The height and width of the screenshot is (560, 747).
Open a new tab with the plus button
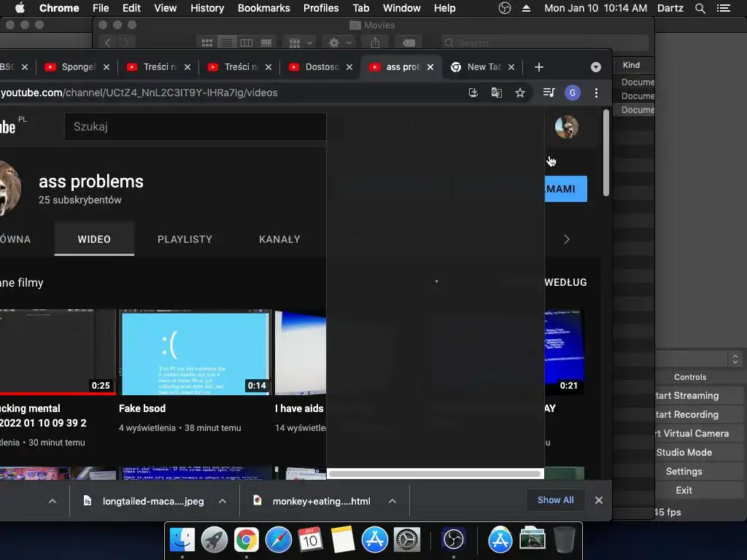tap(539, 67)
